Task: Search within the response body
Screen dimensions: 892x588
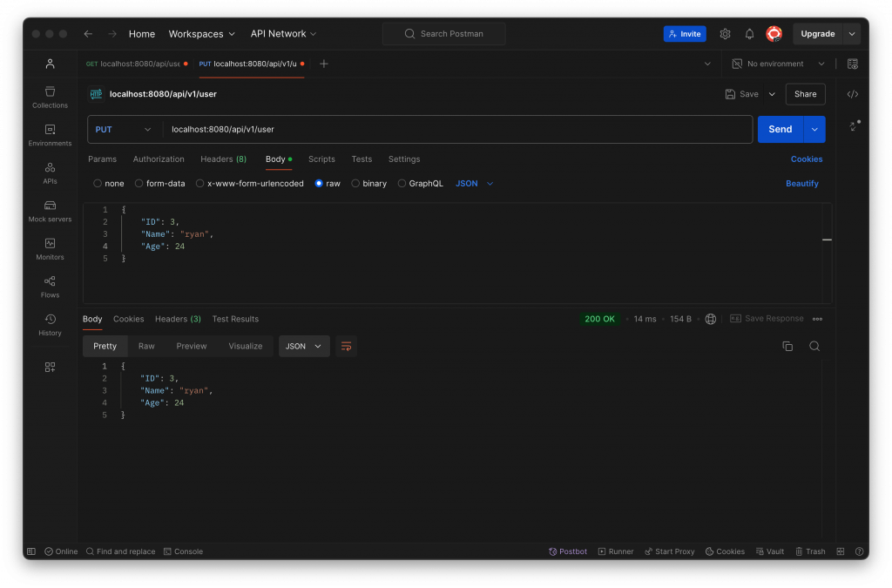Action: 814,347
